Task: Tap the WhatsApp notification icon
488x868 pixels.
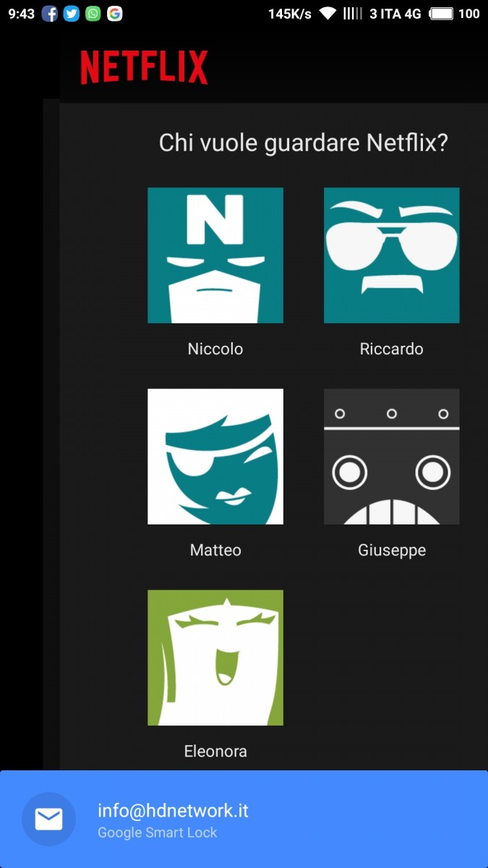Action: (x=93, y=14)
